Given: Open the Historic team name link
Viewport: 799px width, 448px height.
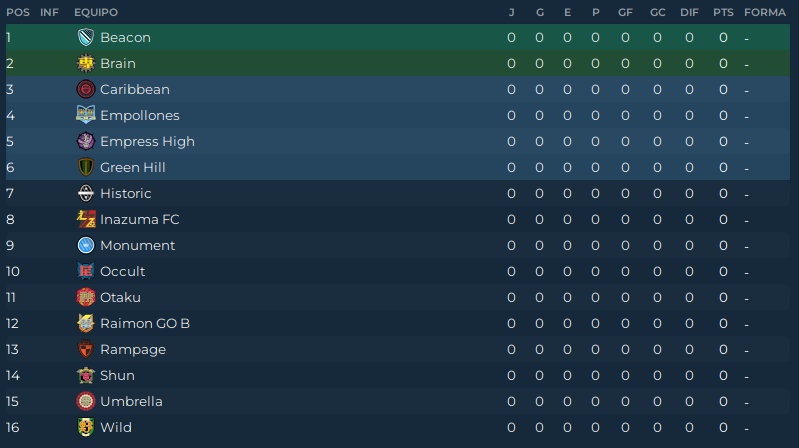Looking at the screenshot, I should click(126, 193).
